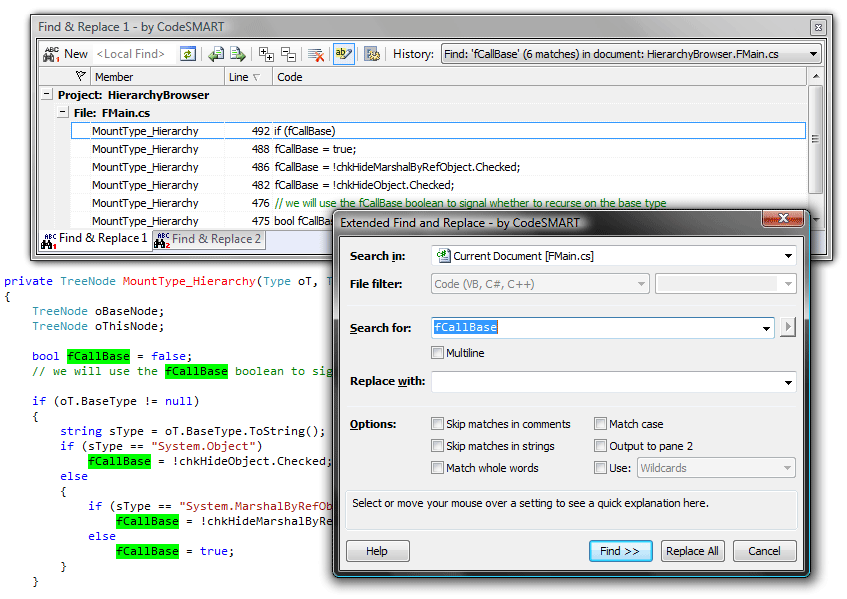Go to previous match with green left arrow

tap(217, 54)
